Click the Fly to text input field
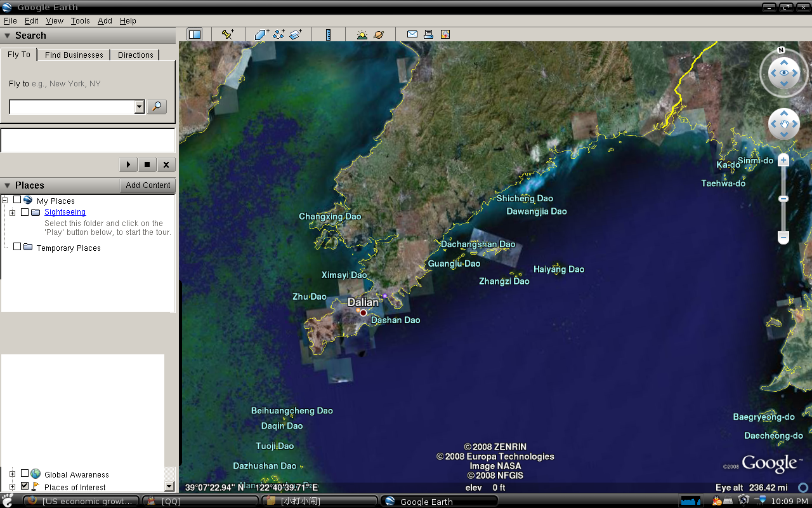Image resolution: width=812 pixels, height=508 pixels. [72, 107]
